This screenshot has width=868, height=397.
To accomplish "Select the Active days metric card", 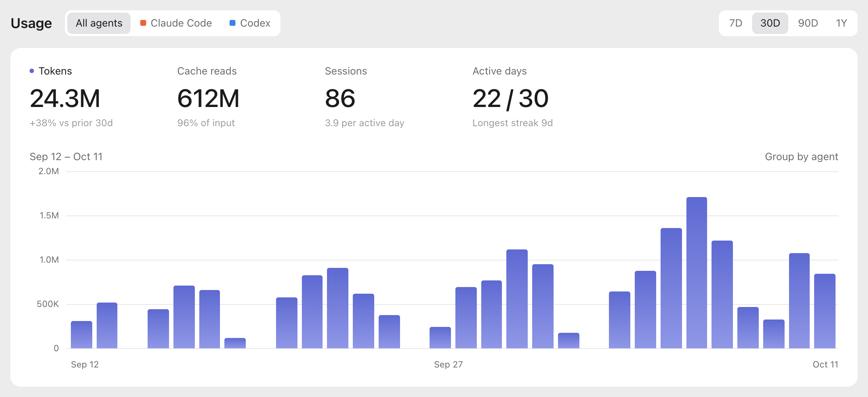I will (x=513, y=97).
